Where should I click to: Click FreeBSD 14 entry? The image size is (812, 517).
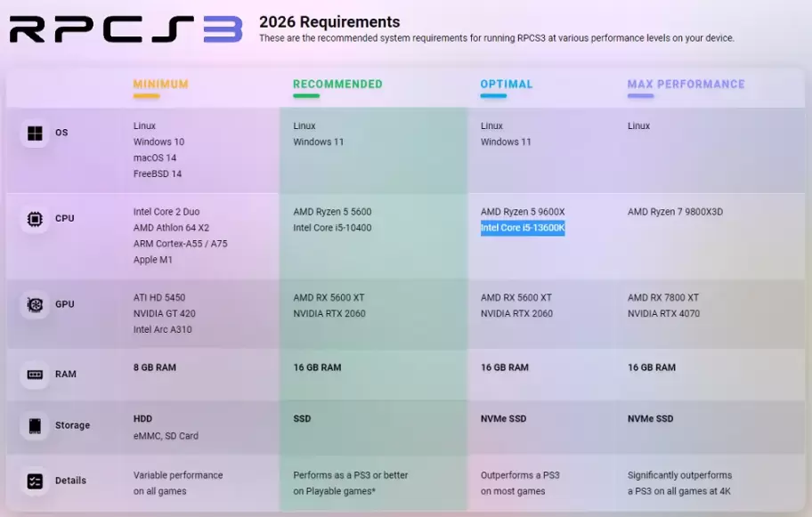coord(158,174)
